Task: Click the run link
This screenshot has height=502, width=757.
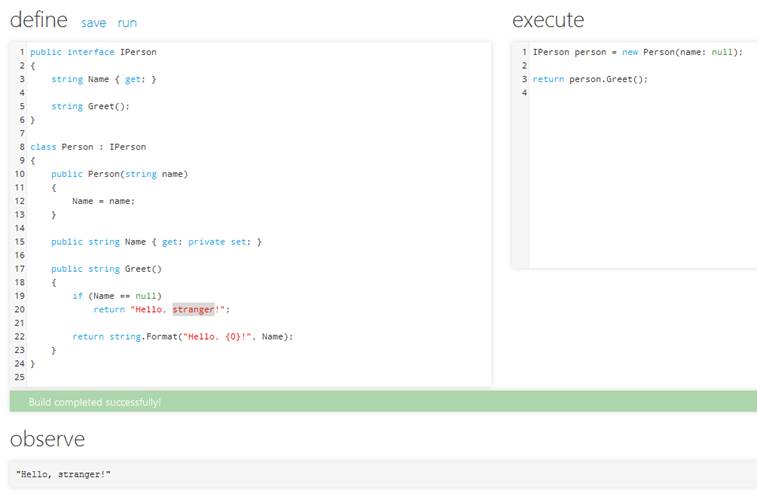Action: [127, 23]
